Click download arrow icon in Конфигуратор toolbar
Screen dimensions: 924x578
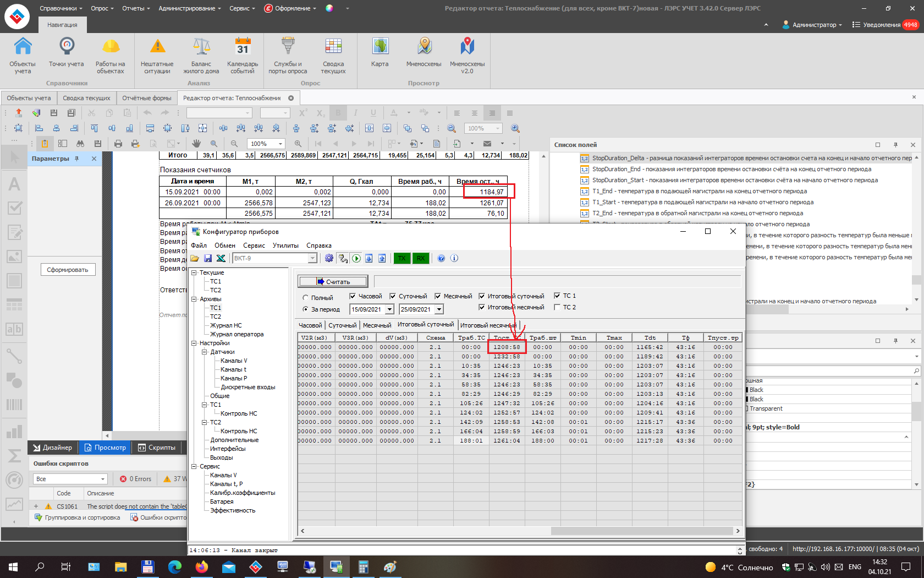click(369, 258)
